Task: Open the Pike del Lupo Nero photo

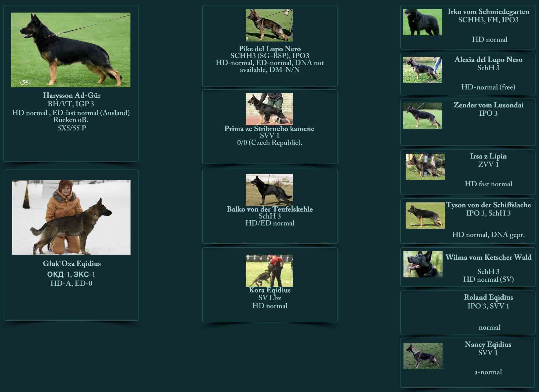Action: click(269, 25)
